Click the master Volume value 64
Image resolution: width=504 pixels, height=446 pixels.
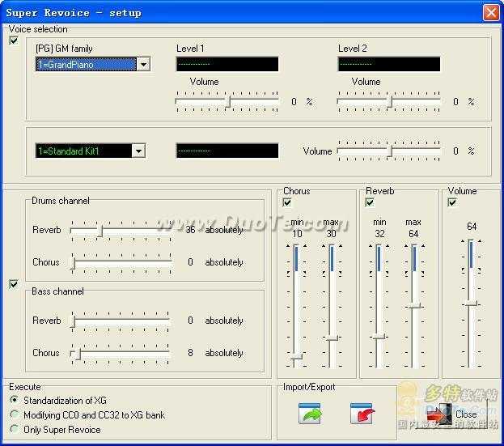472,227
